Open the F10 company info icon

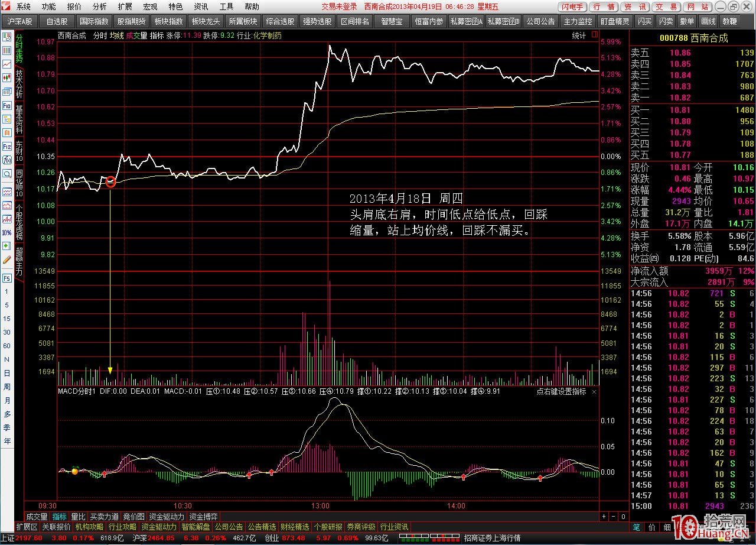click(x=7, y=105)
